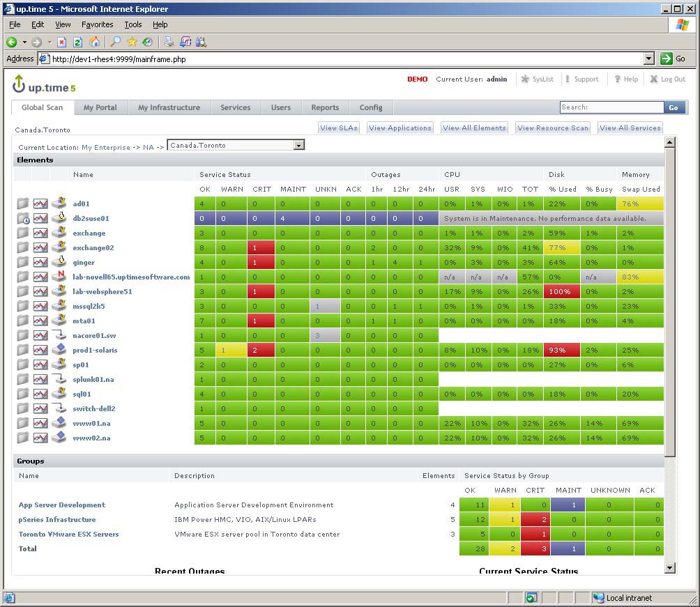The width and height of the screenshot is (700, 607).
Task: Expand the address bar dropdown arrow
Action: click(649, 59)
